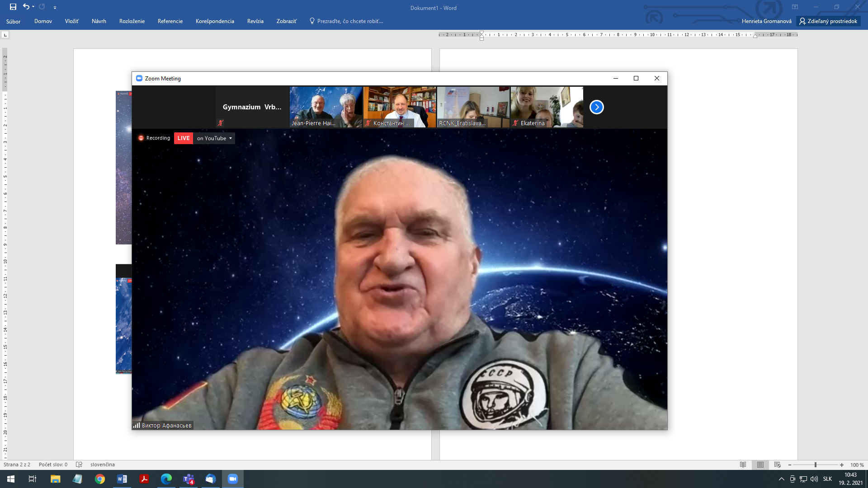This screenshot has width=868, height=488.
Task: Open Word ribbon display options
Action: click(x=795, y=7)
